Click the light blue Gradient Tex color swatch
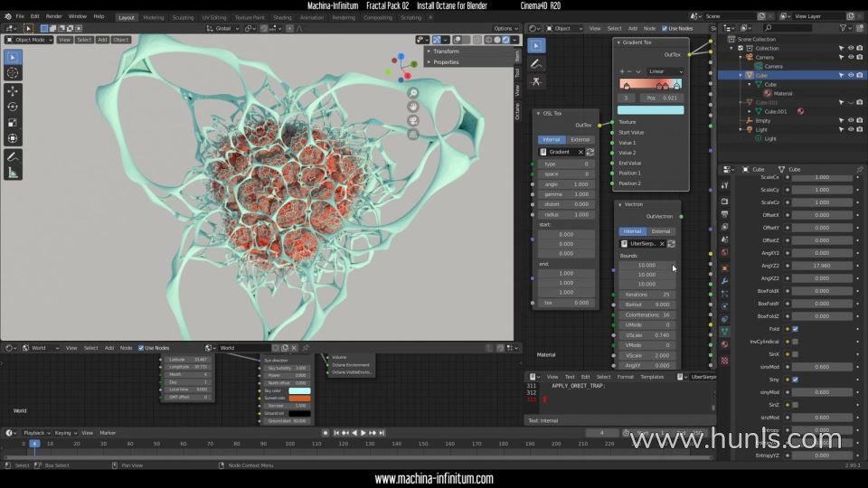This screenshot has height=488, width=868. coord(650,110)
